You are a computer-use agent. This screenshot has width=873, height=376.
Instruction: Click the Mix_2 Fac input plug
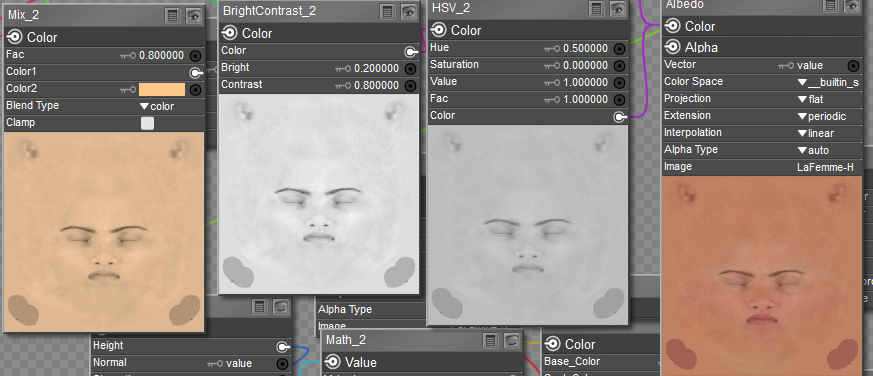pyautogui.click(x=195, y=56)
